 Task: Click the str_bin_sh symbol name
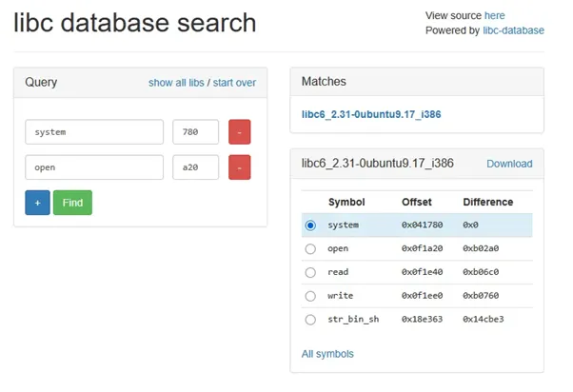pos(353,320)
